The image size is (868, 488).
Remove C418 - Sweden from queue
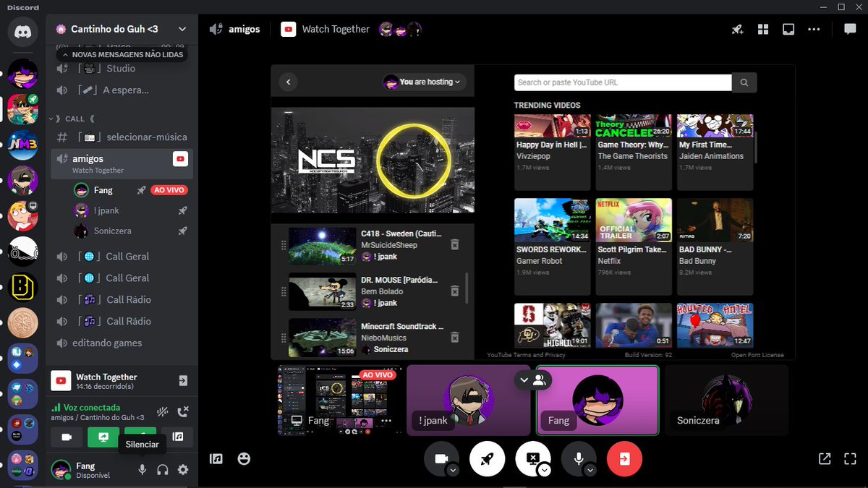click(x=455, y=244)
